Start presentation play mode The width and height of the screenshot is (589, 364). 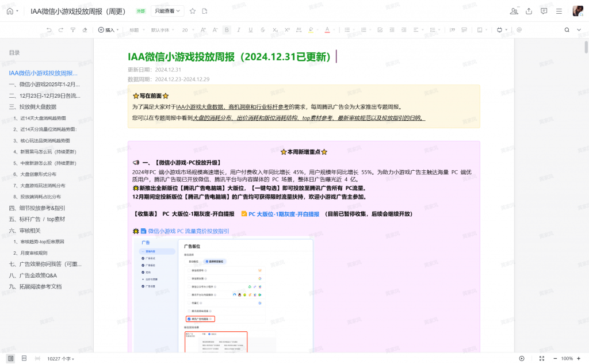[x=521, y=359]
